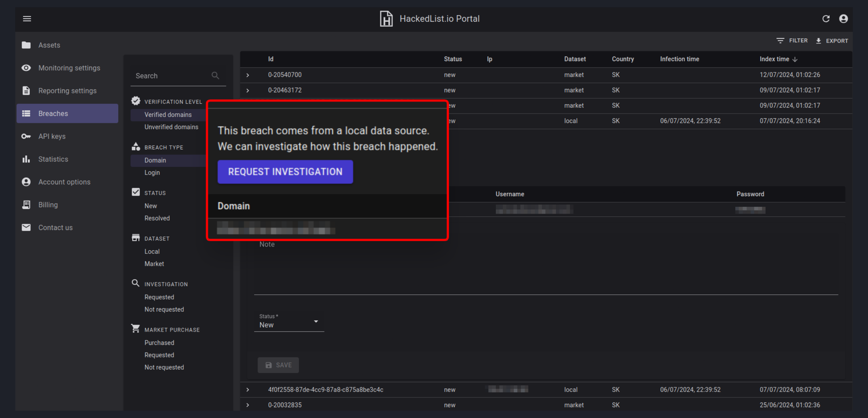The height and width of the screenshot is (418, 868).
Task: Expand row 0-20032835
Action: 248,405
